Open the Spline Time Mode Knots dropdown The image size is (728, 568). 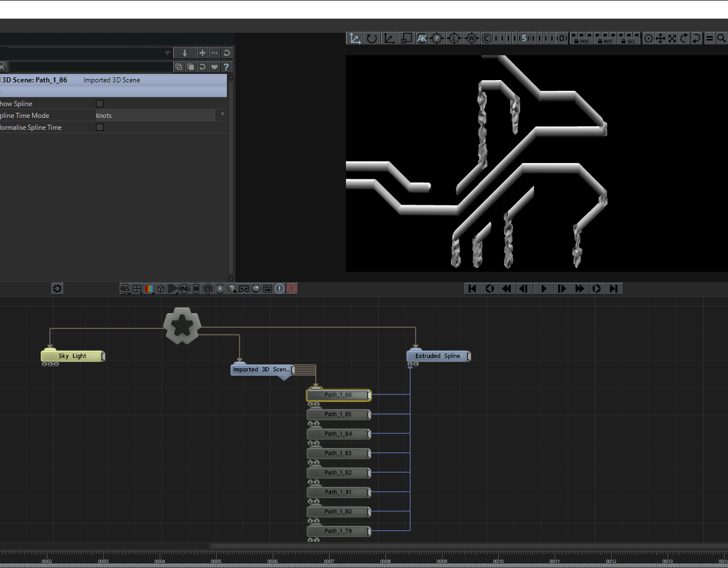(161, 115)
